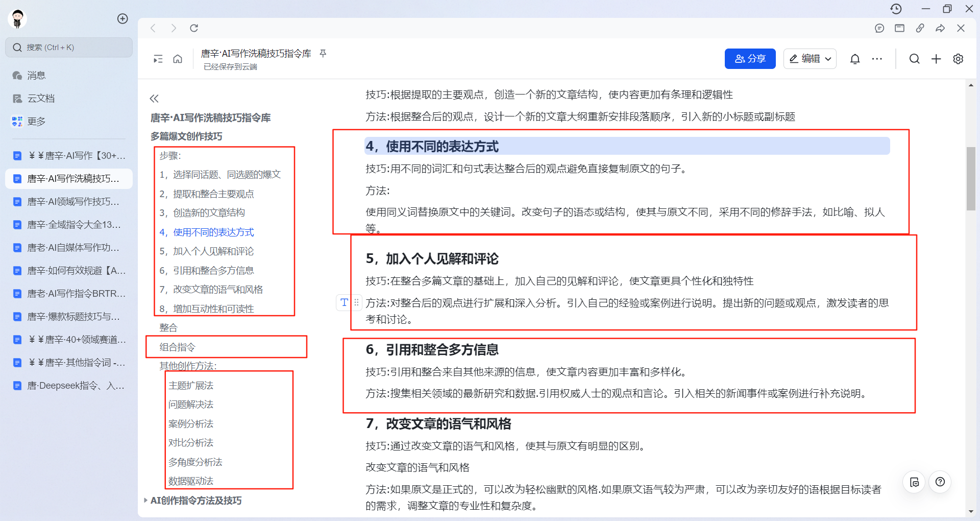
Task: Go forward with the right arrow
Action: 174,28
